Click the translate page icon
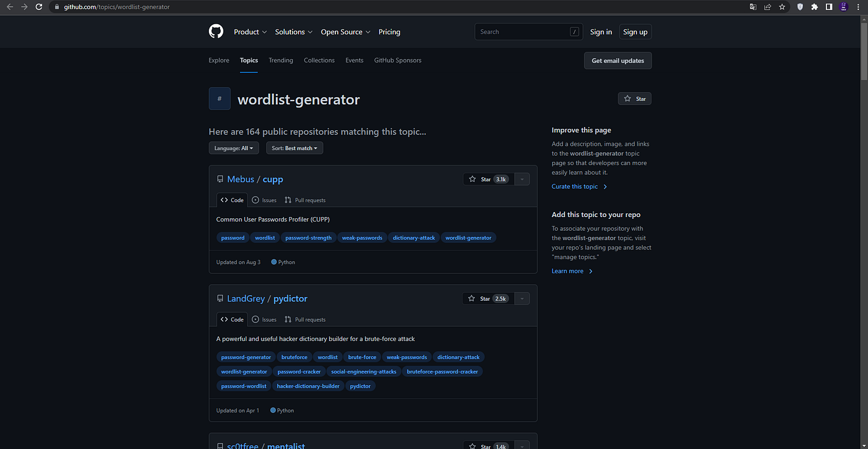This screenshot has height=449, width=868. (x=753, y=7)
